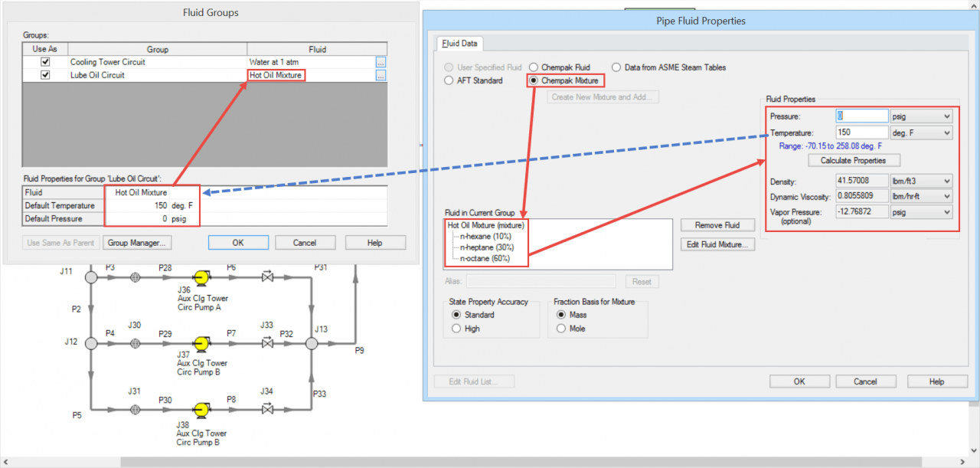Click Aux Clg Tower Circ Pump A icon J36
The image size is (980, 468).
click(203, 277)
